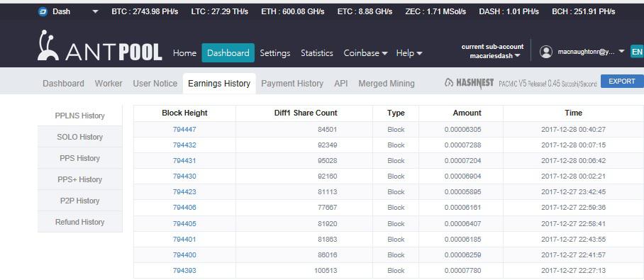Expand the Coinbase menu
The width and height of the screenshot is (644, 280).
tap(365, 53)
